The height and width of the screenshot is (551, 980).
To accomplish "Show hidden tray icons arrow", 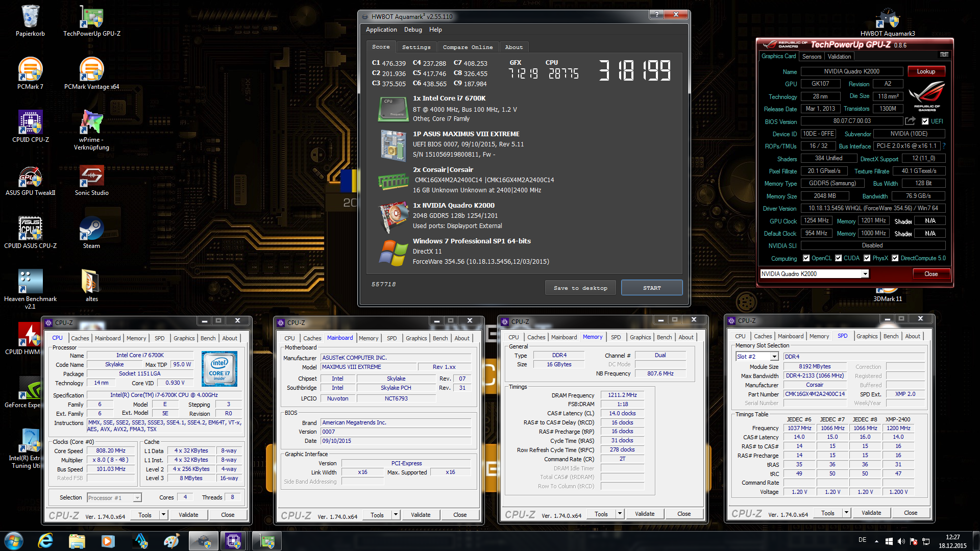I will pos(876,541).
